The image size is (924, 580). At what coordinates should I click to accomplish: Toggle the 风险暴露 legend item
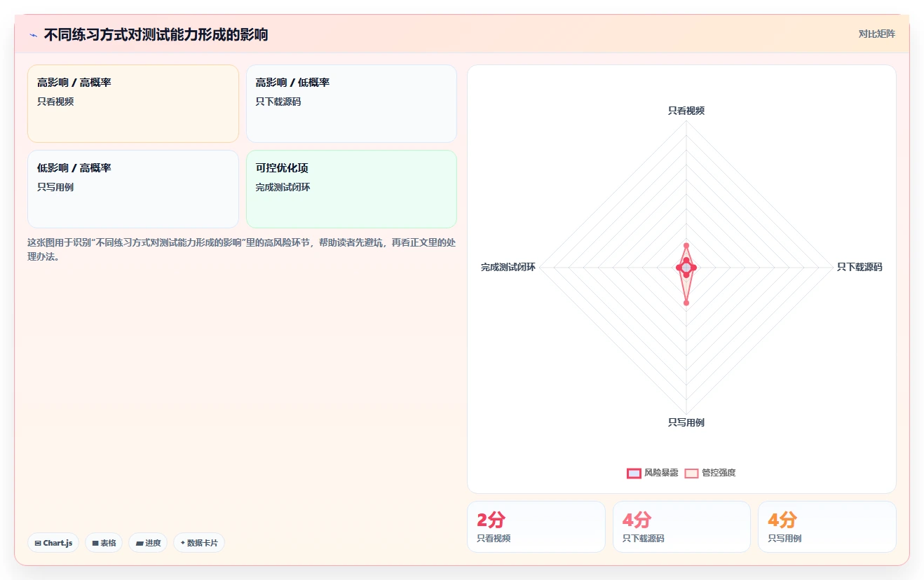(653, 473)
